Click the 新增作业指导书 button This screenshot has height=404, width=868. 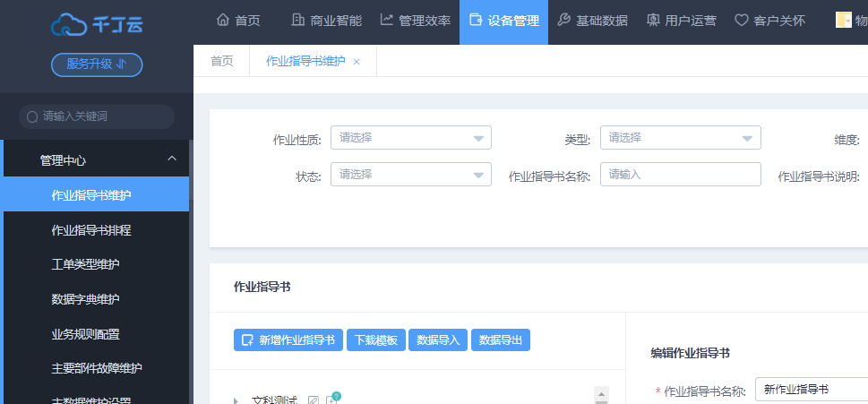coord(288,340)
